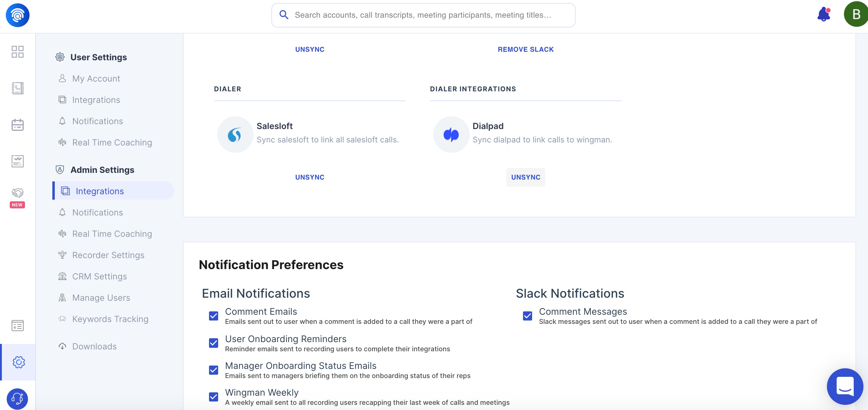Screen dimensions: 868x410
Task: Open the dashboard grid icon
Action: (18, 51)
